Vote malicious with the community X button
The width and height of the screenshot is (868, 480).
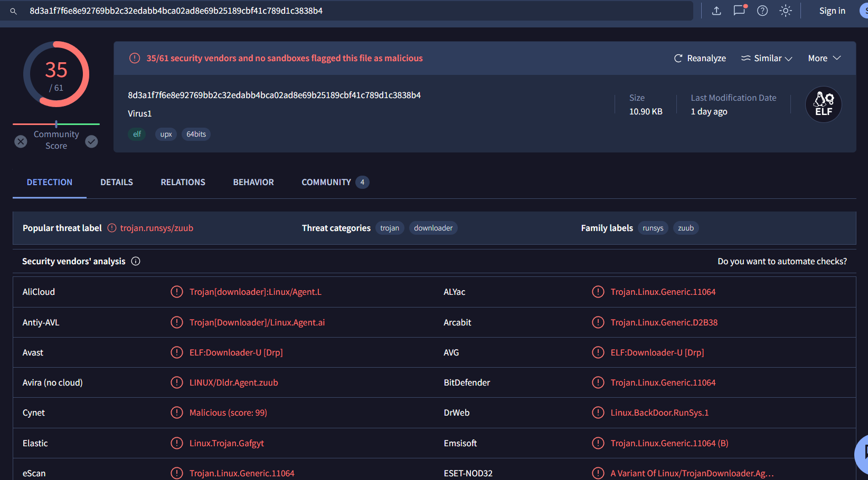[x=21, y=141]
